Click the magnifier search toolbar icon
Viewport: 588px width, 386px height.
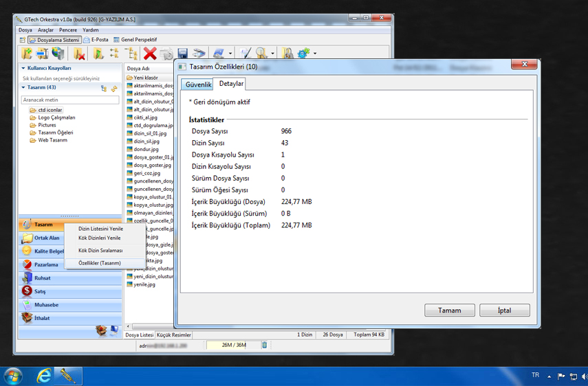click(x=261, y=54)
